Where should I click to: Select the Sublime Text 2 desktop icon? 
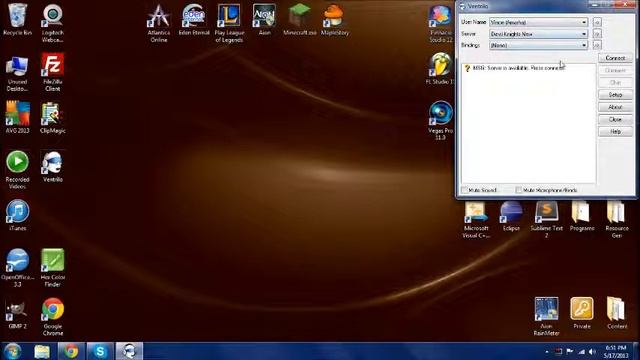pyautogui.click(x=547, y=220)
